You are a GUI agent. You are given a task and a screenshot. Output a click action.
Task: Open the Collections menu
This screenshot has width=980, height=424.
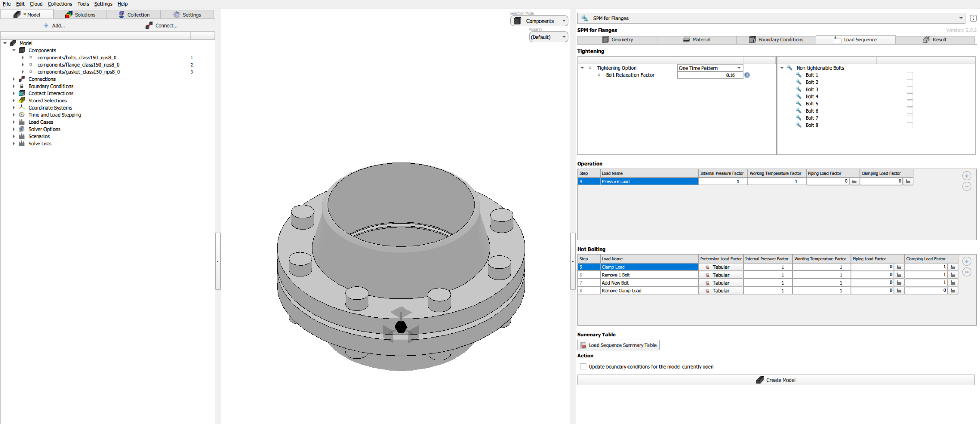click(x=59, y=4)
